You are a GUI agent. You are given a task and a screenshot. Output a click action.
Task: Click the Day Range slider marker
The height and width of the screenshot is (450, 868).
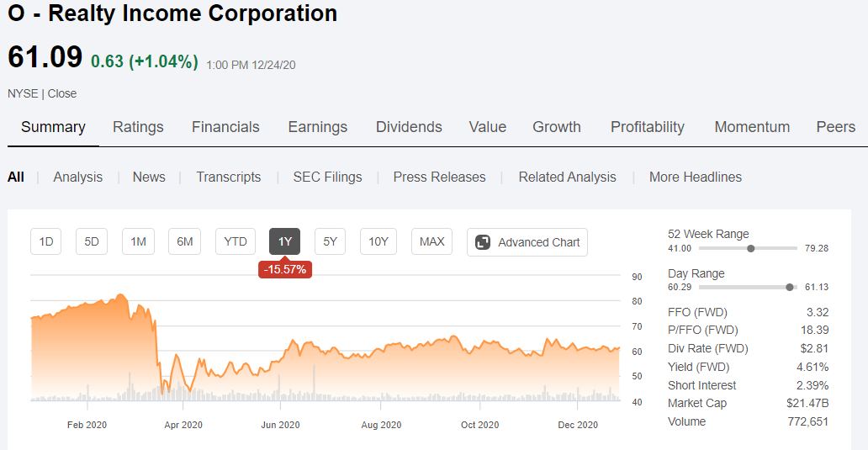point(789,288)
